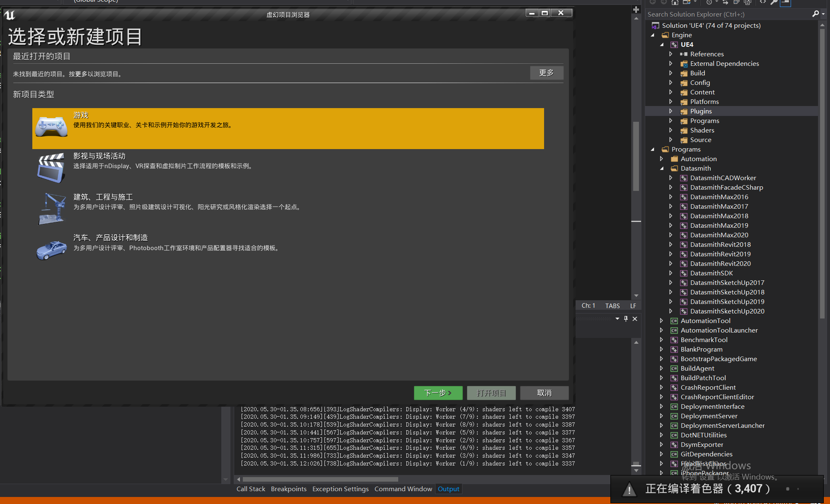Pin the Output panel with pushpin icon
The image size is (830, 504).
(626, 318)
